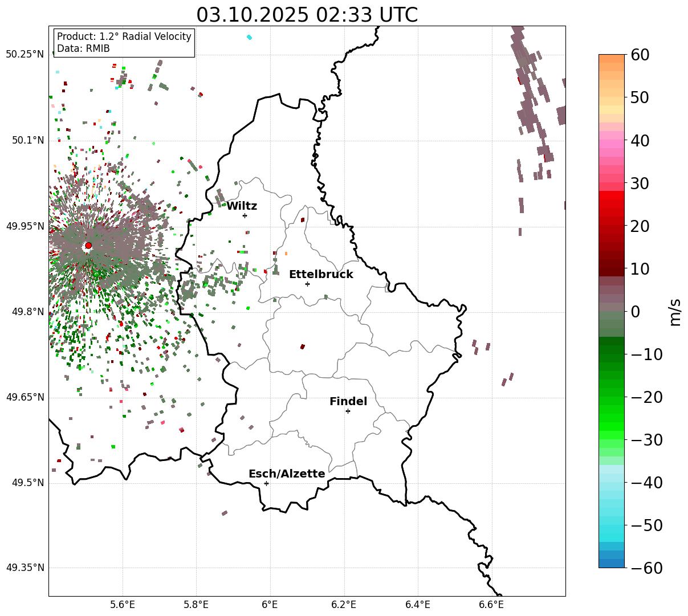688x616 pixels.
Task: Click the red radar location marker
Action: click(x=88, y=246)
